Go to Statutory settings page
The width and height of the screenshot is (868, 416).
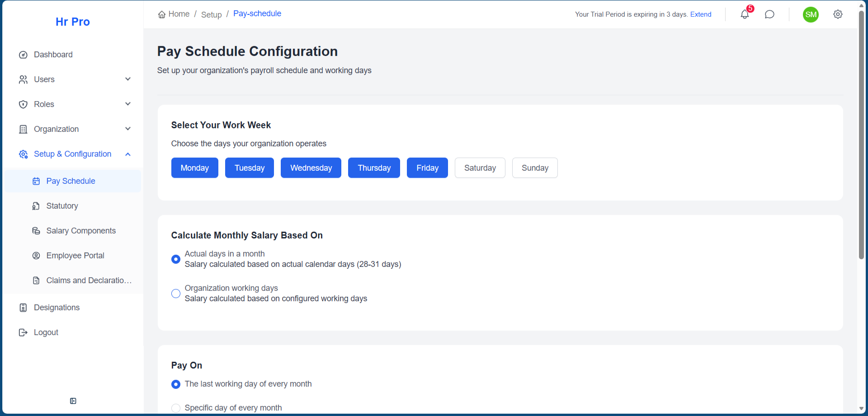[x=62, y=206]
